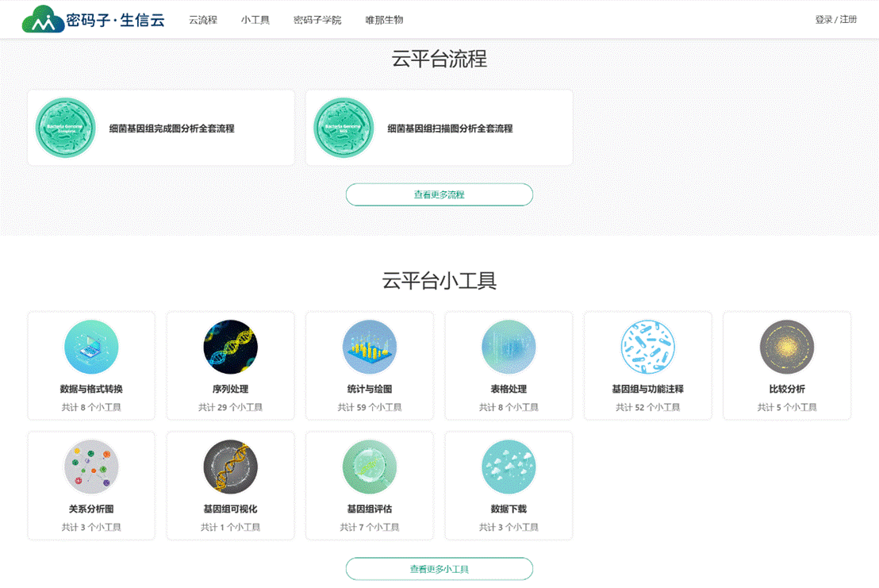
Task: Open 关系分析图 network icon
Action: click(91, 467)
